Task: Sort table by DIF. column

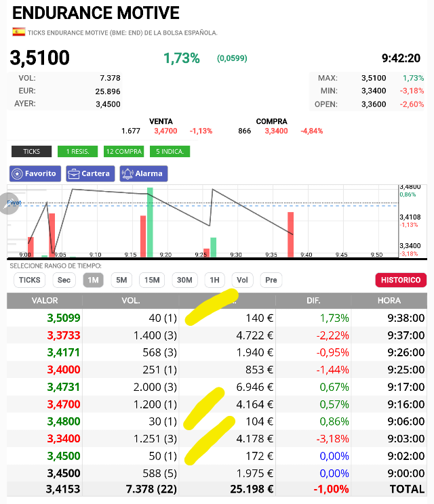Action: (x=313, y=301)
